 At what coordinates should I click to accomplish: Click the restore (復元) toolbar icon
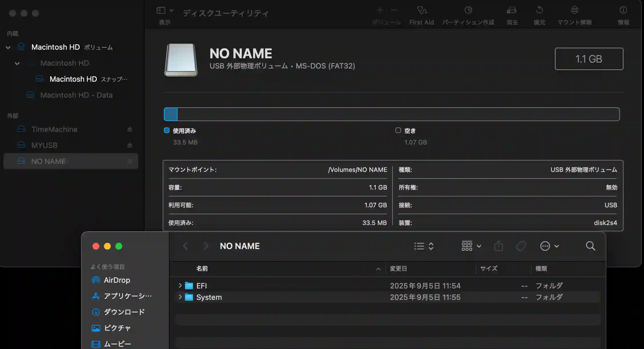540,10
